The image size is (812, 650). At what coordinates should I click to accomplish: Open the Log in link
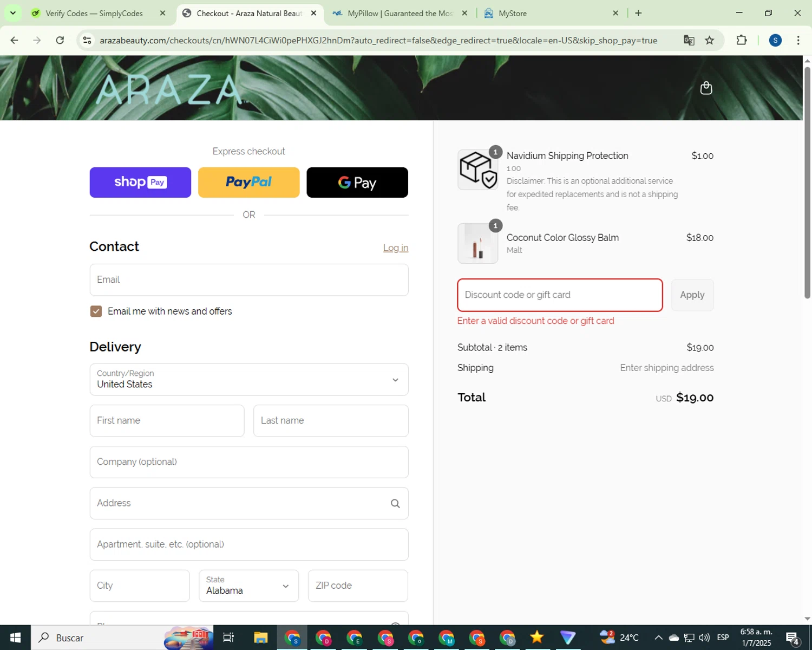(396, 248)
